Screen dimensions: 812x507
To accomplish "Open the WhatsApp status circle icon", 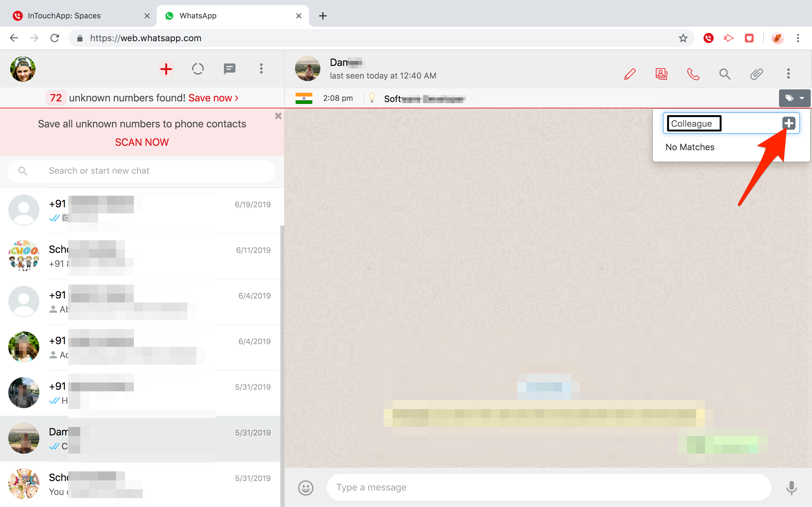I will [198, 69].
